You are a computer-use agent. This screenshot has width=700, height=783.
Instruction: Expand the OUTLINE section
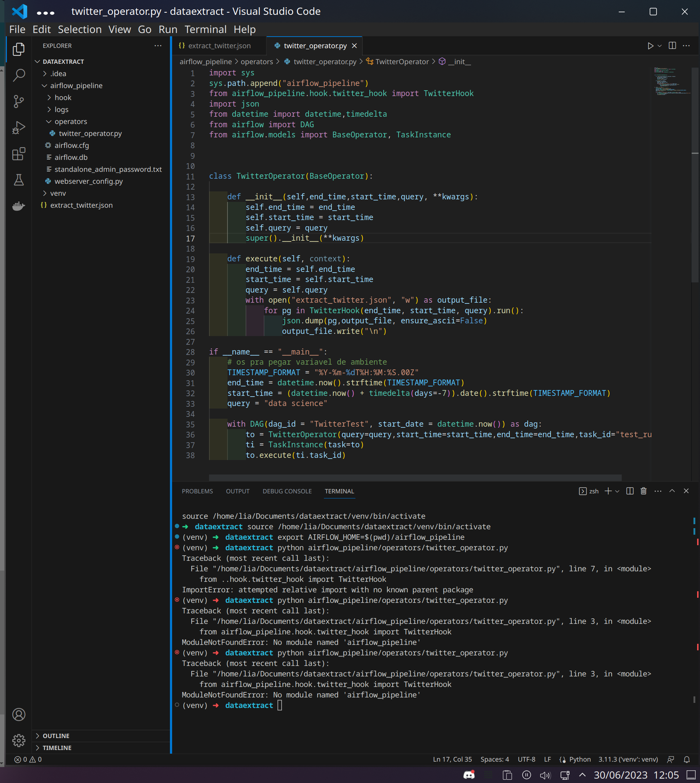point(56,736)
